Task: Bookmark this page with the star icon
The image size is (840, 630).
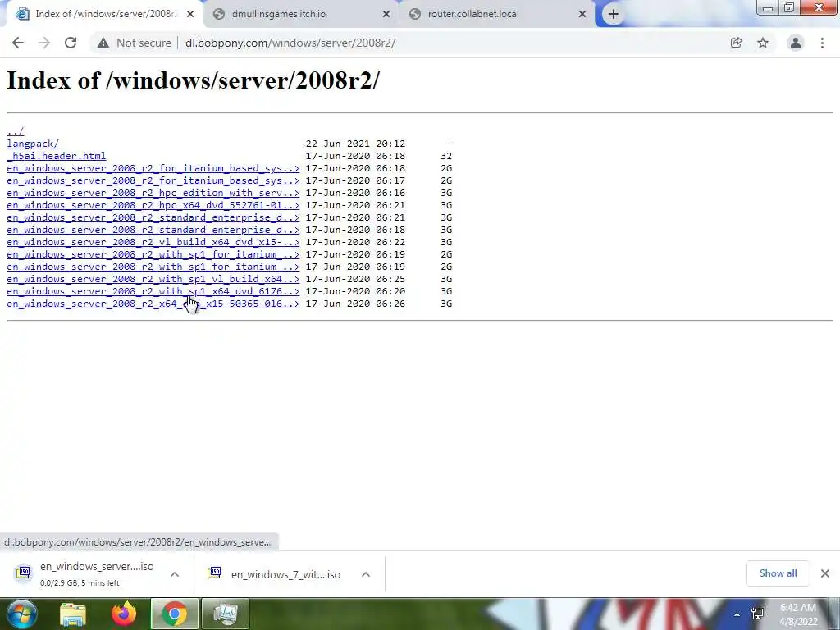Action: 763,43
